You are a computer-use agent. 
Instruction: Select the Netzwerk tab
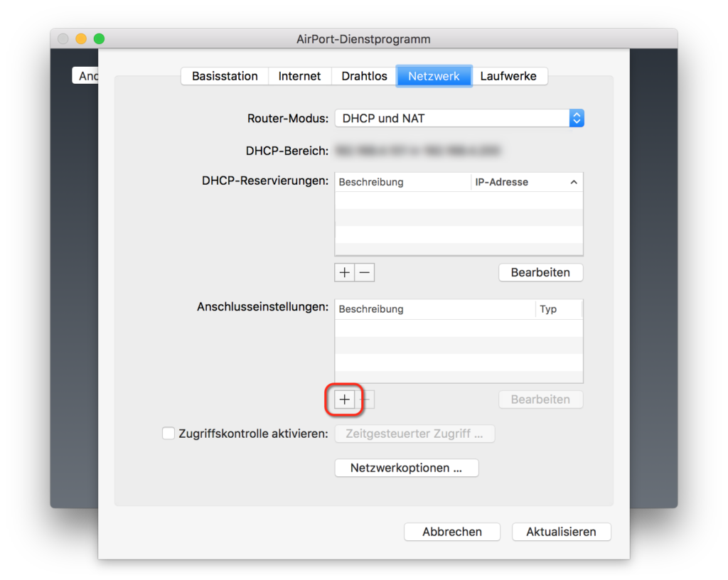434,76
